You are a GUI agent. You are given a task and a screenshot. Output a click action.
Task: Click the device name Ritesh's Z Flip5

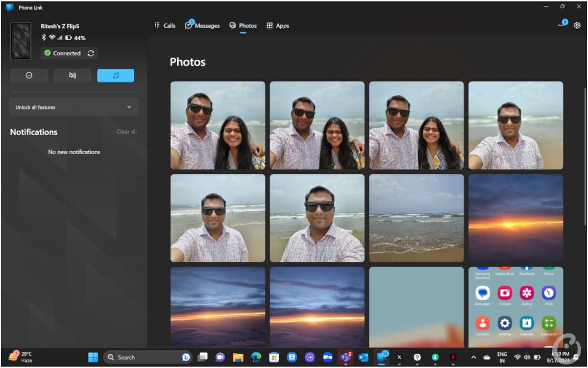click(60, 26)
